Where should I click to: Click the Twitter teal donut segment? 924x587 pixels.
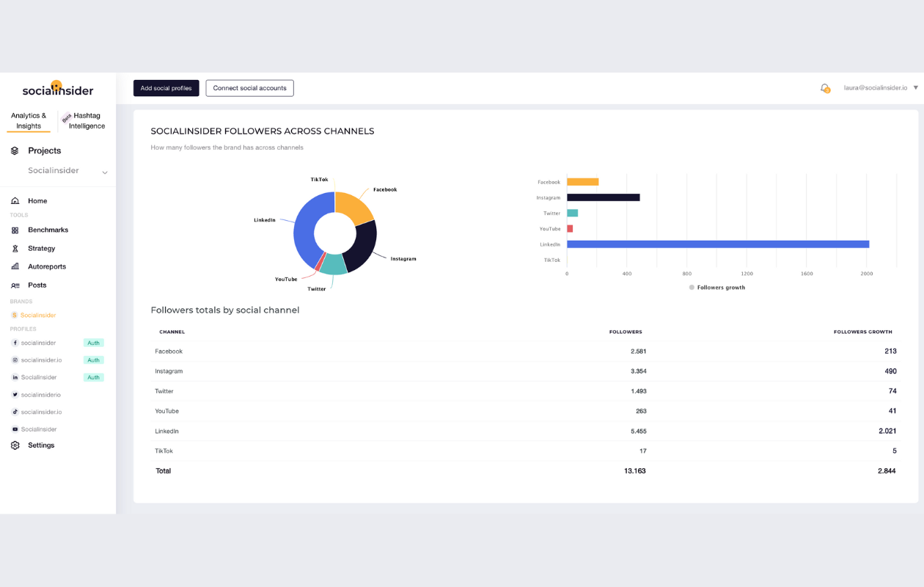334,264
